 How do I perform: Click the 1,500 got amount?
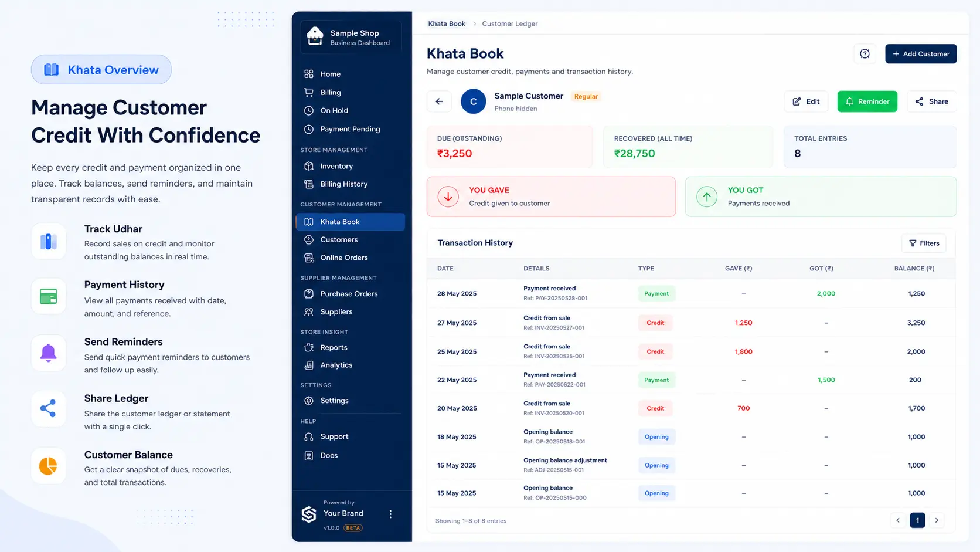826,380
